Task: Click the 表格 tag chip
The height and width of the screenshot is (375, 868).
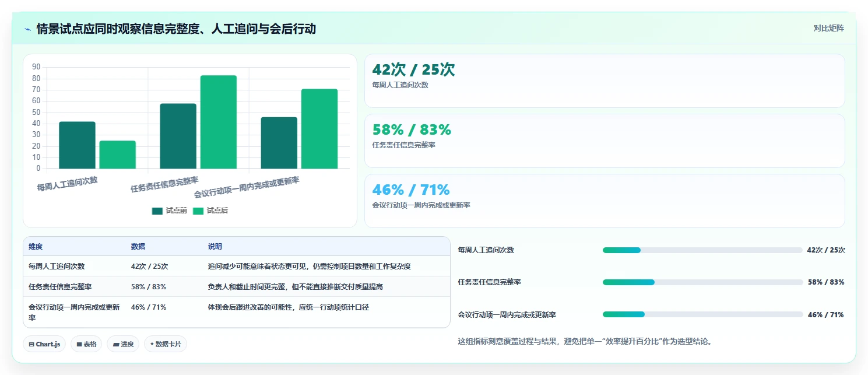Action: tap(86, 344)
